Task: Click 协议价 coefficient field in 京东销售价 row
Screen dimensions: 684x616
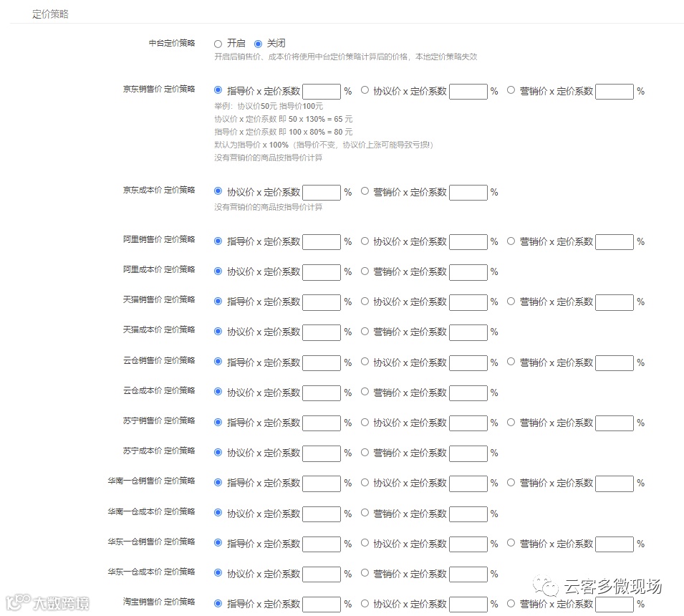Action: pos(468,92)
